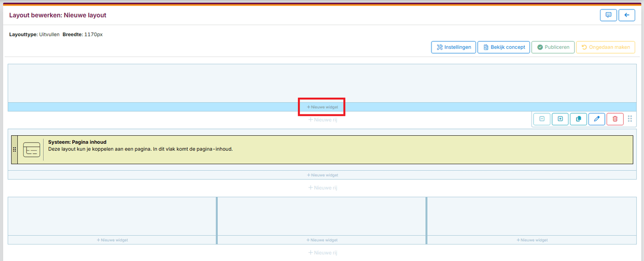Add column with the plus icon

[x=560, y=119]
